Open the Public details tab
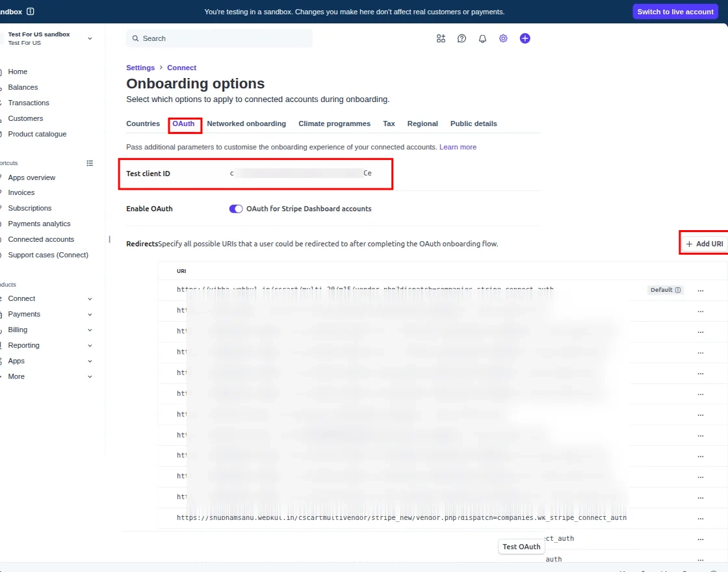The width and height of the screenshot is (728, 572). [x=474, y=123]
